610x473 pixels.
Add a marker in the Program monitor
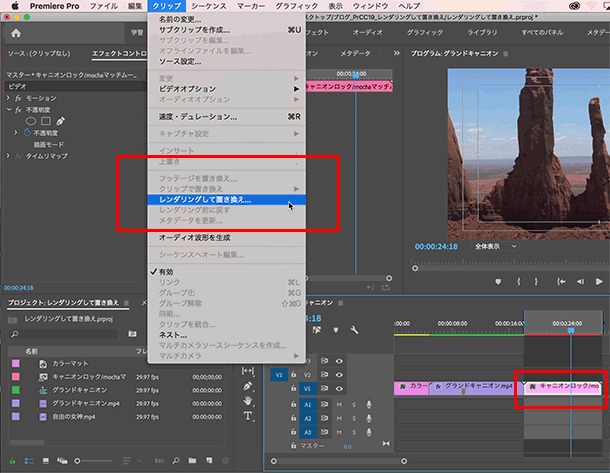(498, 282)
